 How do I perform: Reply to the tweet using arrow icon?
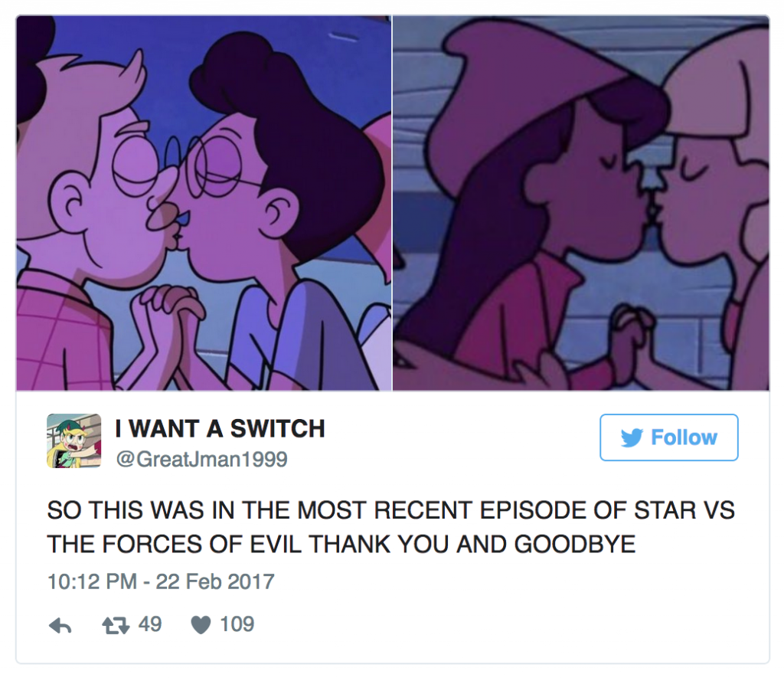click(60, 625)
